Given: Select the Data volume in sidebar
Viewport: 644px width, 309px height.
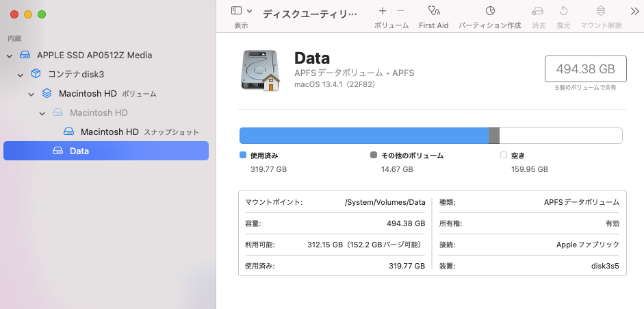Looking at the screenshot, I should (x=106, y=151).
